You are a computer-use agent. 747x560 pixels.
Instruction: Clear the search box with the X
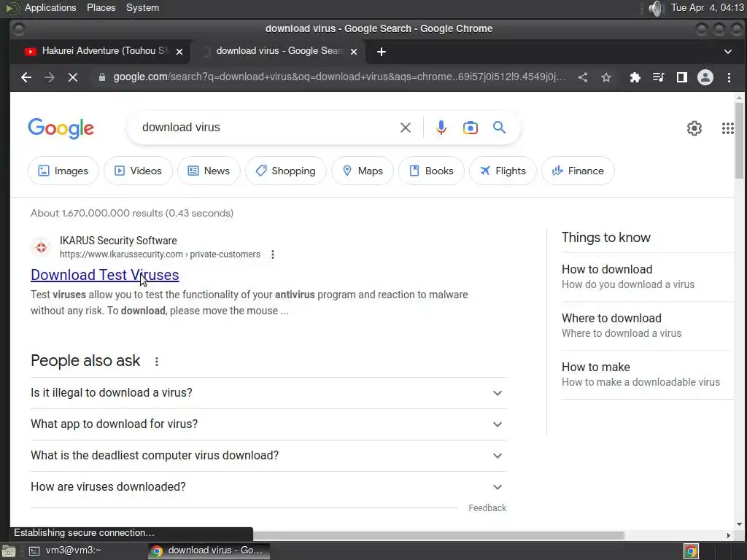(x=406, y=128)
